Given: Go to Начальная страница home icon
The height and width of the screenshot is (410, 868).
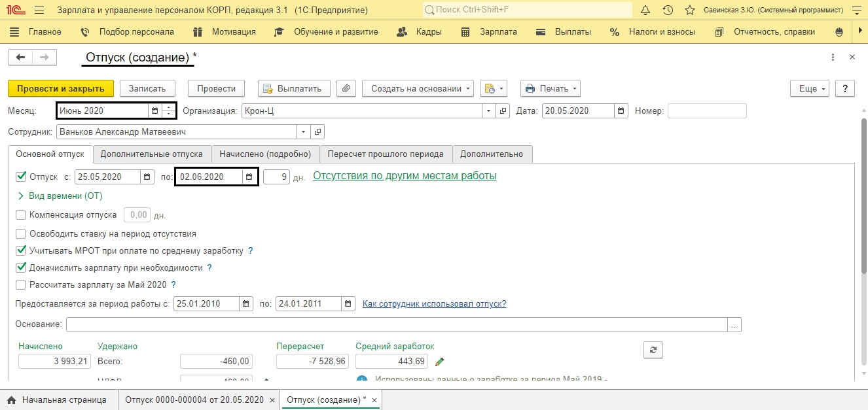Looking at the screenshot, I should click(11, 400).
